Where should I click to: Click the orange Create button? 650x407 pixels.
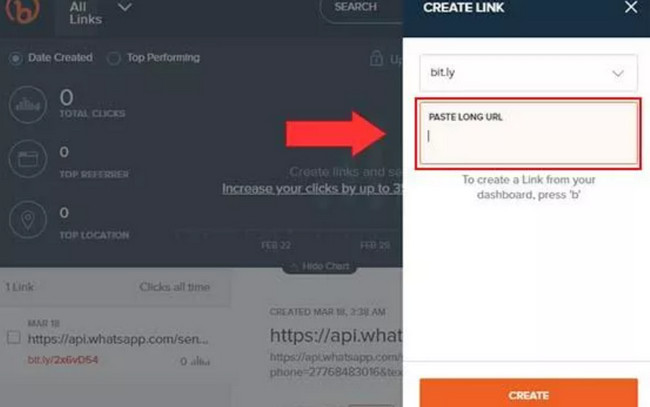click(529, 393)
